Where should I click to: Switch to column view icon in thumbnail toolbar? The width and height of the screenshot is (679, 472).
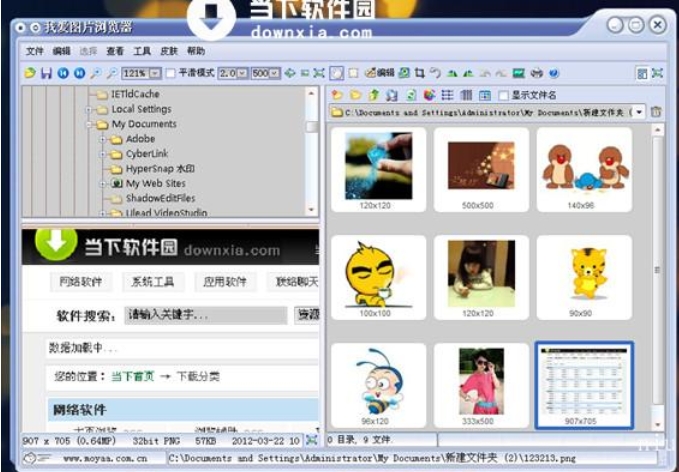point(466,95)
